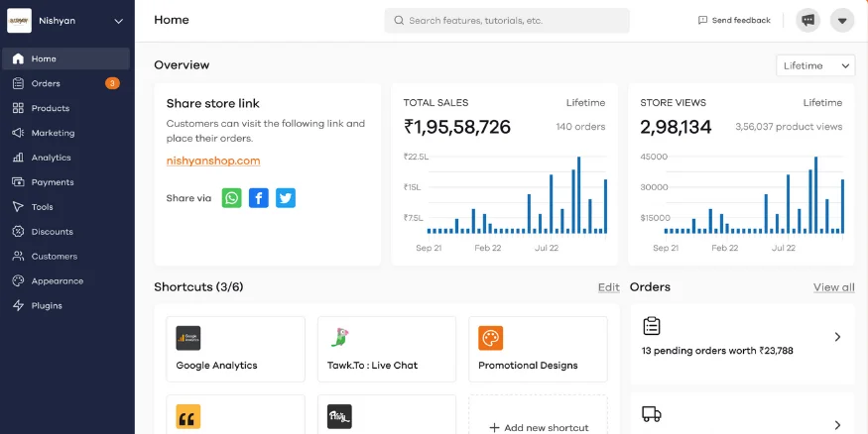
Task: View all orders link
Action: pyautogui.click(x=833, y=287)
